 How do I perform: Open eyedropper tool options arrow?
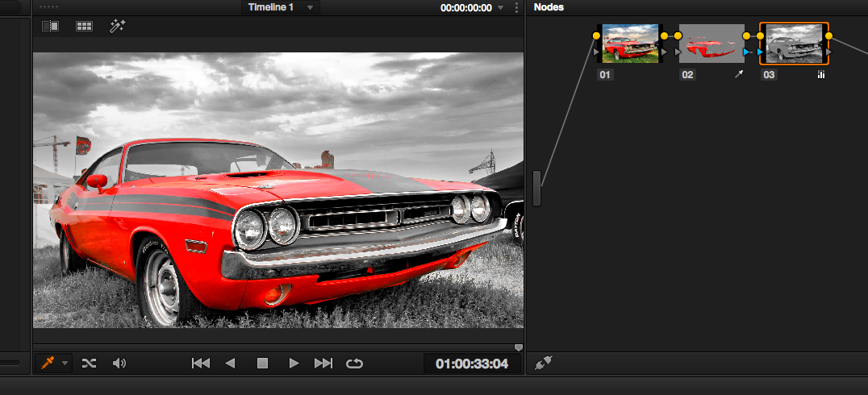(x=65, y=364)
